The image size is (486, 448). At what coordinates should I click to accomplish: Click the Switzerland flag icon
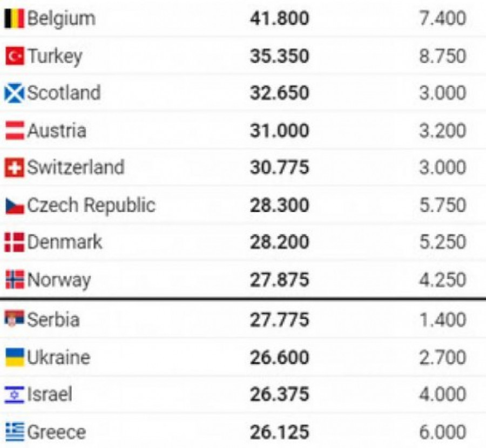tap(15, 168)
